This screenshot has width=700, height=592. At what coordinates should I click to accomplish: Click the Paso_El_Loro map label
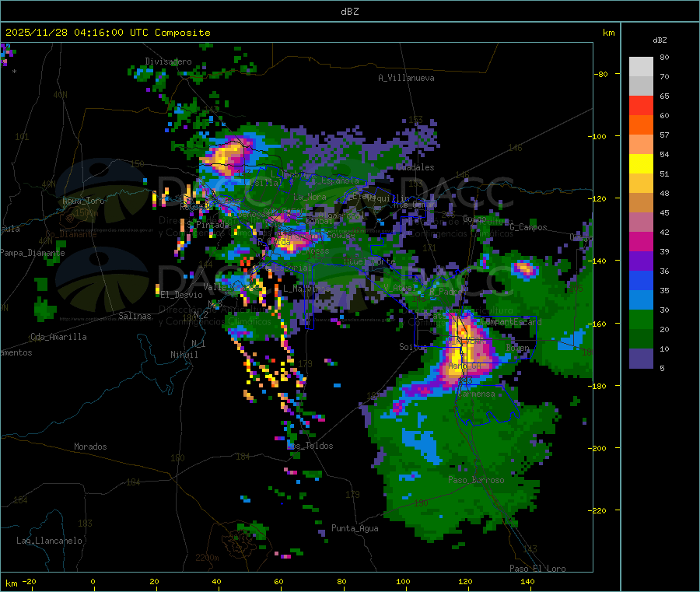[x=538, y=569]
